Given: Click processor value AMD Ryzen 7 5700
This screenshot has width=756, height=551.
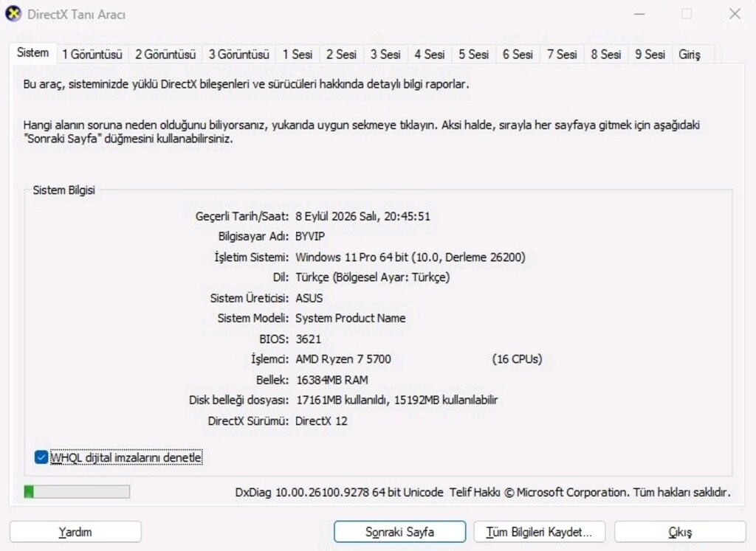Looking at the screenshot, I should click(x=343, y=359).
